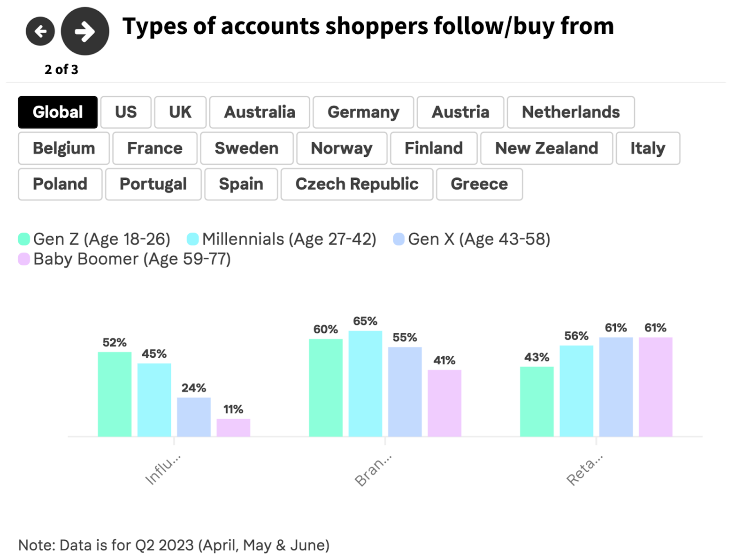Image resolution: width=751 pixels, height=560 pixels.
Task: Select the Germany filter
Action: coord(363,112)
